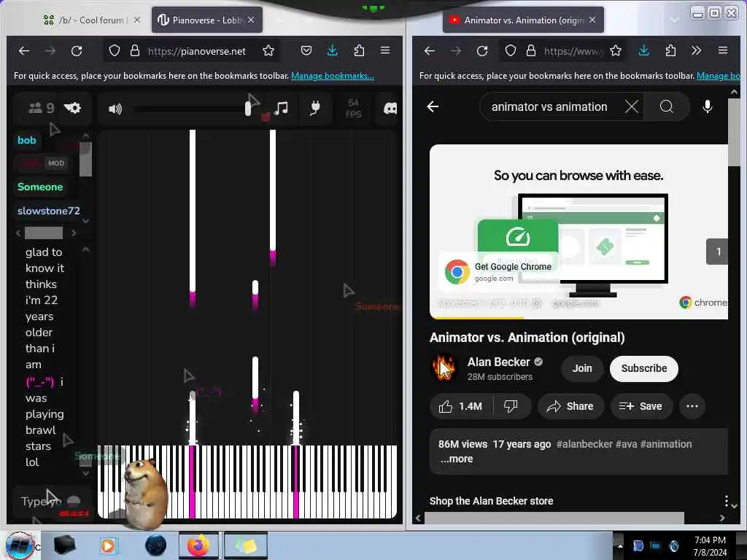Click the MIDI plug icon in Pianoverse
The image size is (747, 560).
pos(315,108)
